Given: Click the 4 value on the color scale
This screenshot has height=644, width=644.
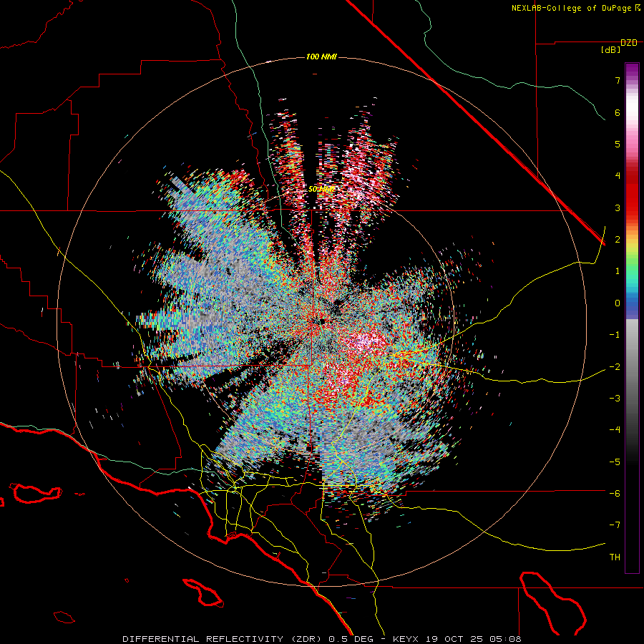Looking at the screenshot, I should [618, 176].
